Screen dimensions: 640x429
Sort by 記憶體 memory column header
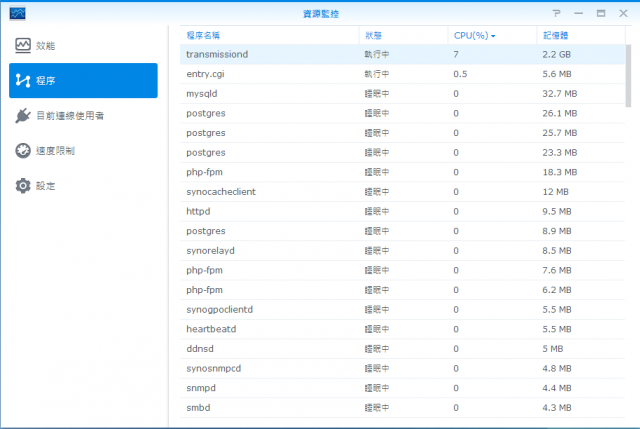coord(581,36)
